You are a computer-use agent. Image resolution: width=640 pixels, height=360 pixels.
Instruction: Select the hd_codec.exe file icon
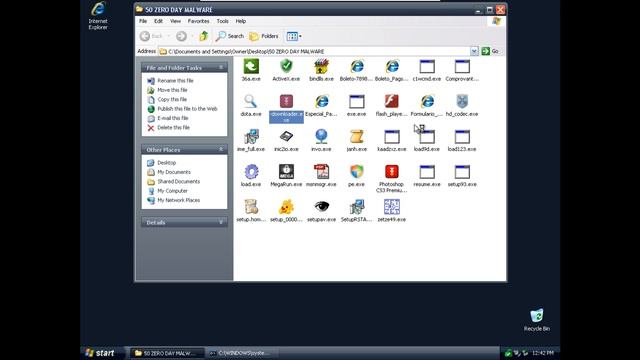click(462, 102)
